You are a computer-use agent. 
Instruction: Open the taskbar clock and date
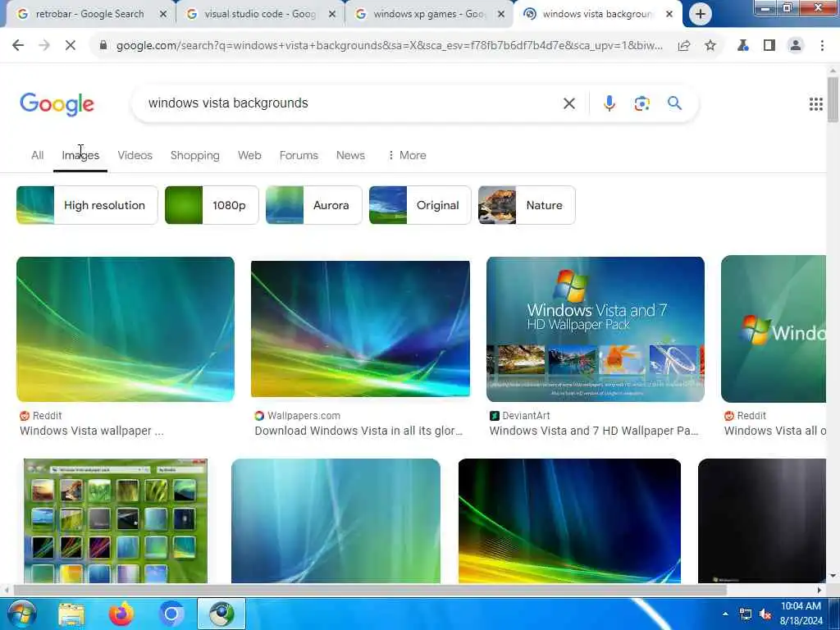801,614
